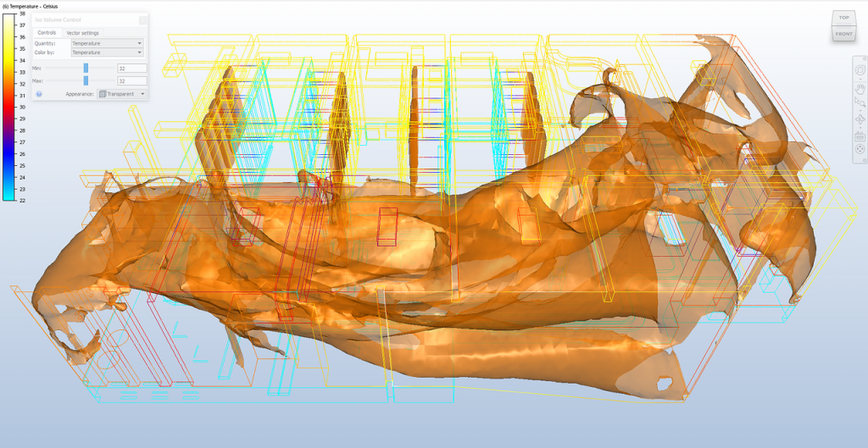The height and width of the screenshot is (448, 868).
Task: Click the Min value field
Action: pyautogui.click(x=131, y=68)
